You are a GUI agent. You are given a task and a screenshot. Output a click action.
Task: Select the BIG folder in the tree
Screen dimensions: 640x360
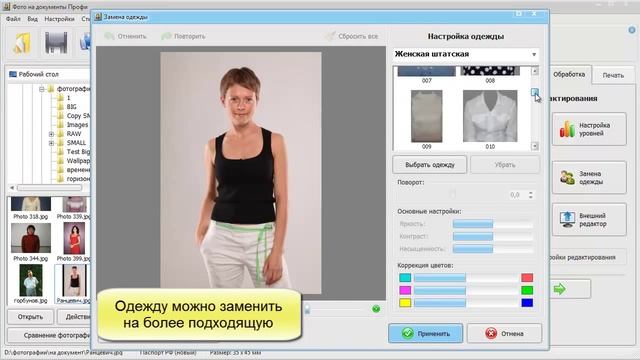point(71,107)
